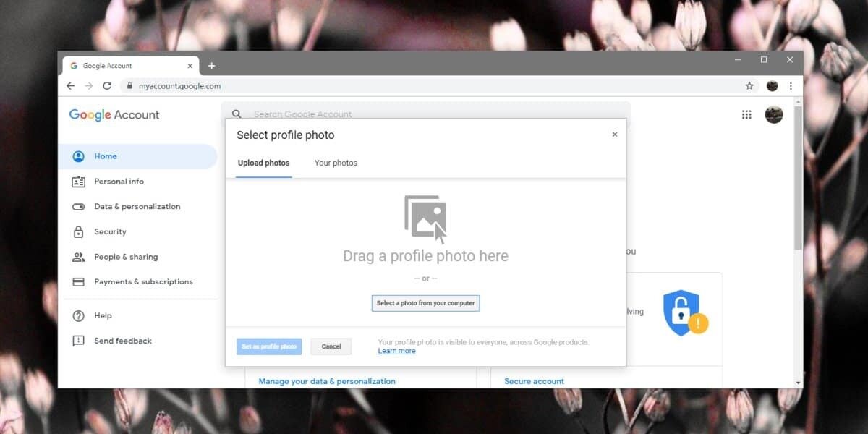This screenshot has width=868, height=434.
Task: Click the Help question mark icon
Action: pyautogui.click(x=78, y=315)
